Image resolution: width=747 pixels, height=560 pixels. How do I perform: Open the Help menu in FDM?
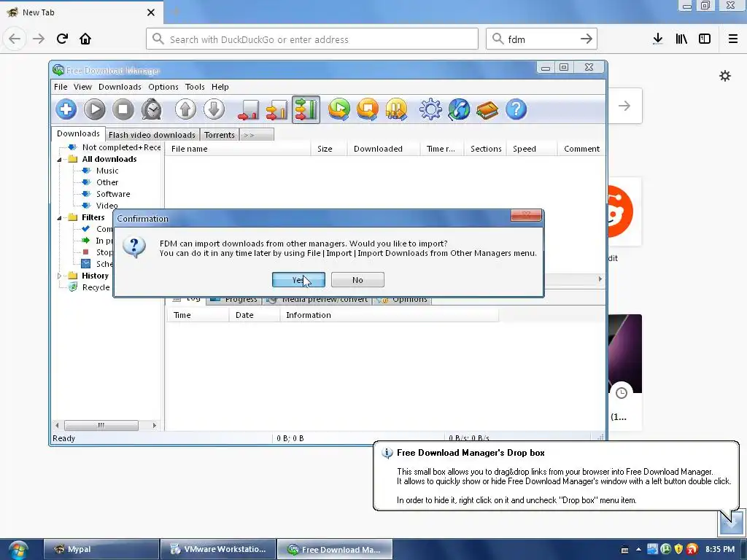[220, 87]
